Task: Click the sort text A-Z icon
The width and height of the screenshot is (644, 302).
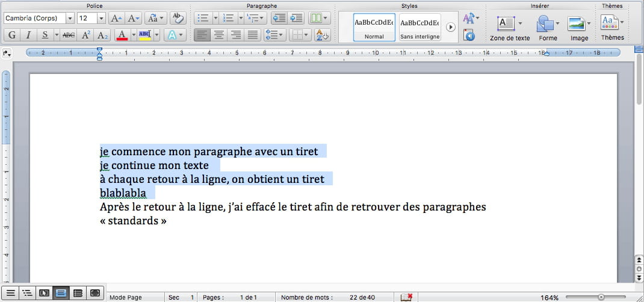Action: pos(323,35)
